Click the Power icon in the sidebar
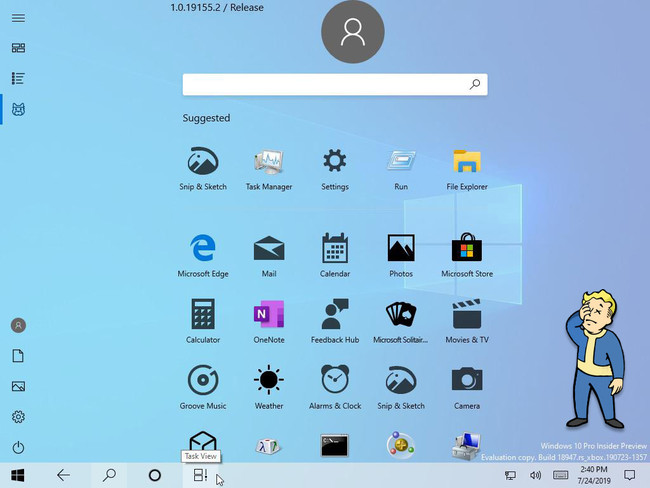The height and width of the screenshot is (488, 650). (18, 447)
